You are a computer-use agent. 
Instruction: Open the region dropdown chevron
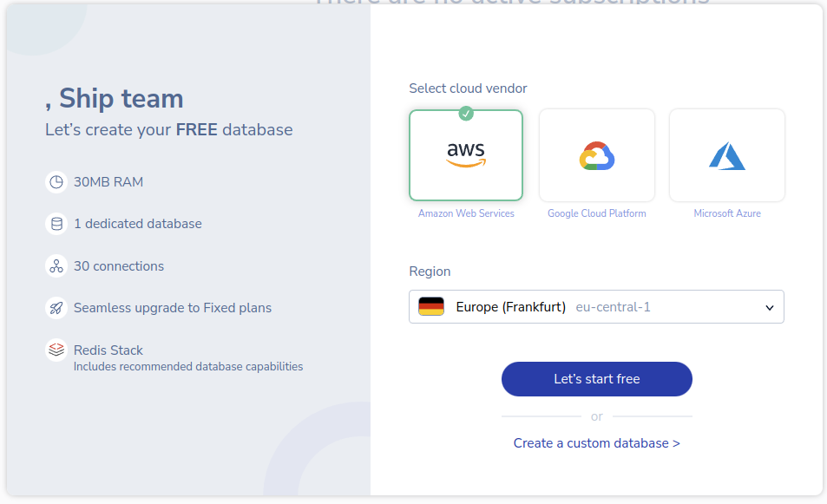(x=769, y=306)
